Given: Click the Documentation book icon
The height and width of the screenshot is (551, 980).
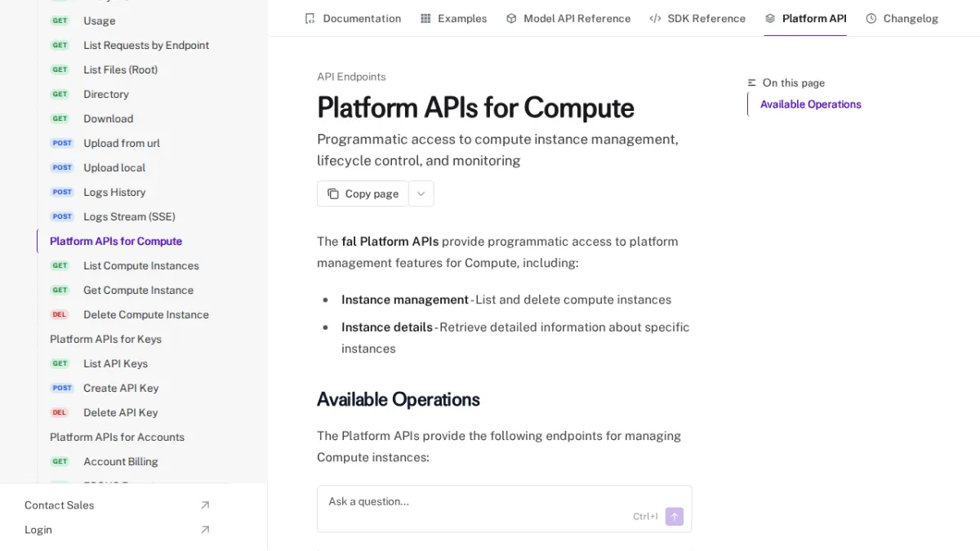Looking at the screenshot, I should tap(310, 18).
